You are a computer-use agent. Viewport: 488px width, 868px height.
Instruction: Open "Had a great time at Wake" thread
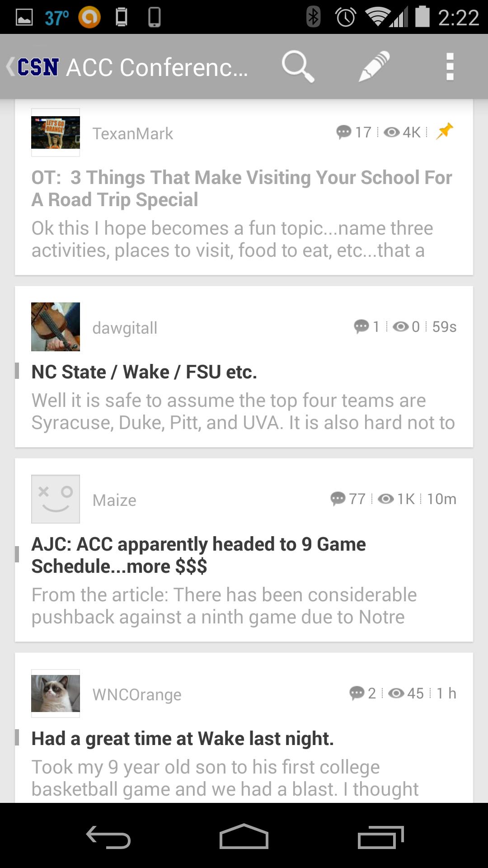click(183, 739)
